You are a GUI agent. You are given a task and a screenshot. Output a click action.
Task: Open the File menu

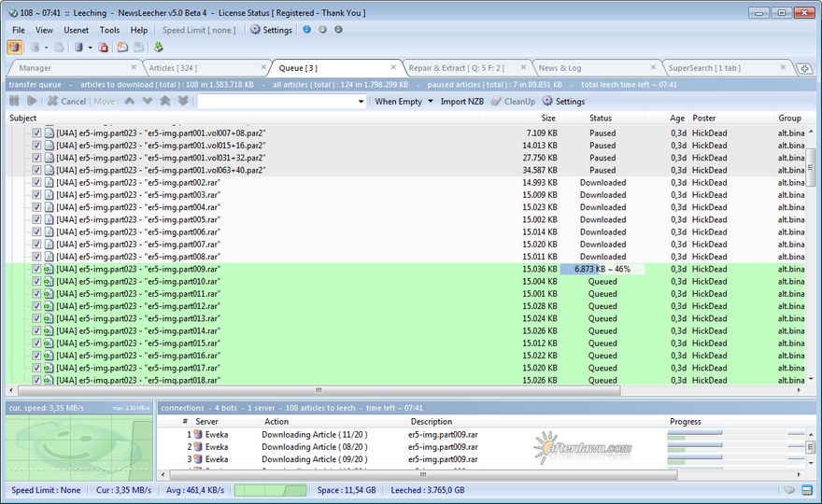(x=19, y=30)
